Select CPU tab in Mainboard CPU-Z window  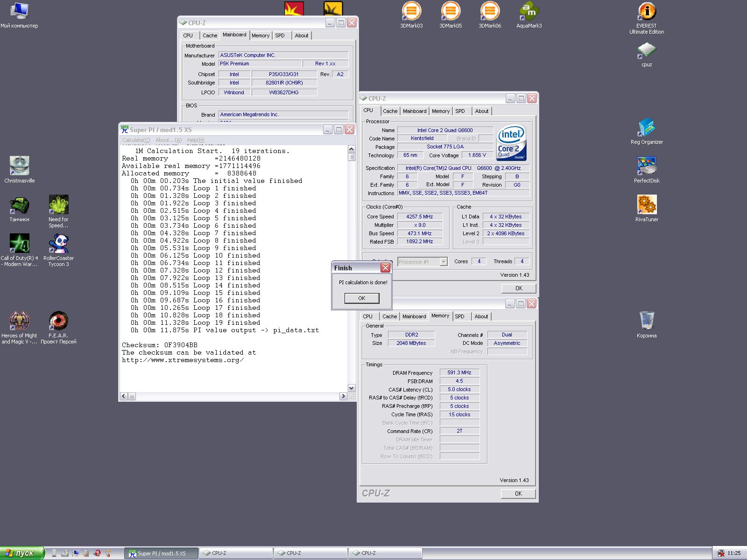pos(188,35)
